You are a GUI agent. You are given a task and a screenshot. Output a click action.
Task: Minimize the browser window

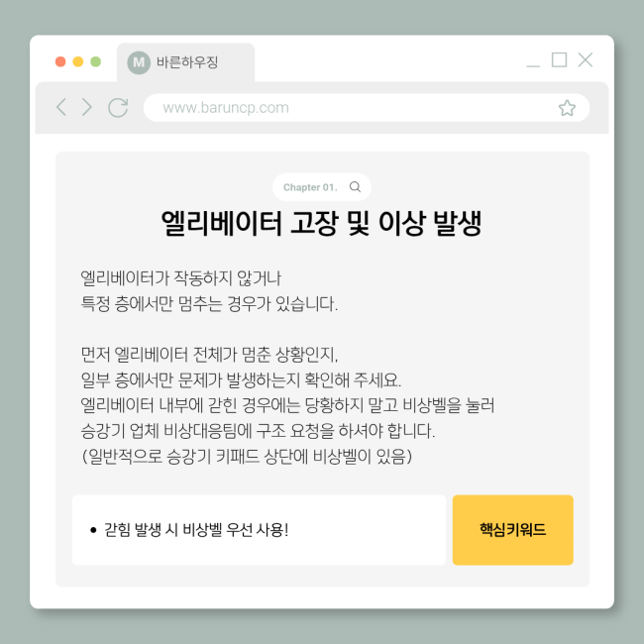tap(533, 65)
